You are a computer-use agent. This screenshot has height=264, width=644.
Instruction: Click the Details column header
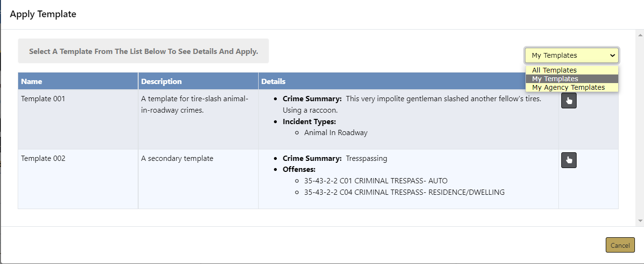273,81
